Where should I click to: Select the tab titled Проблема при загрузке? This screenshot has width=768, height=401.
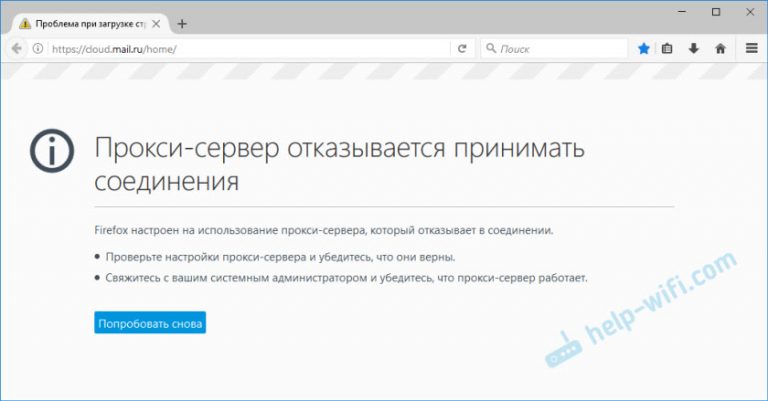tap(91, 24)
